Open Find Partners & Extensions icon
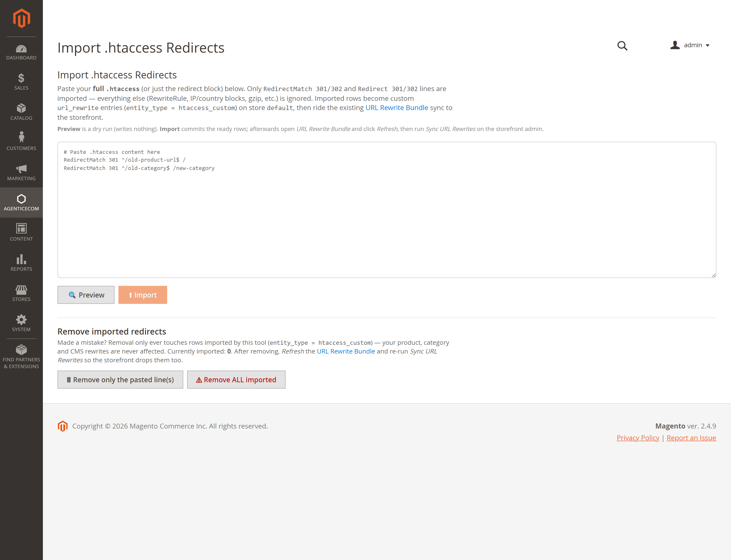731x560 pixels. (21, 350)
